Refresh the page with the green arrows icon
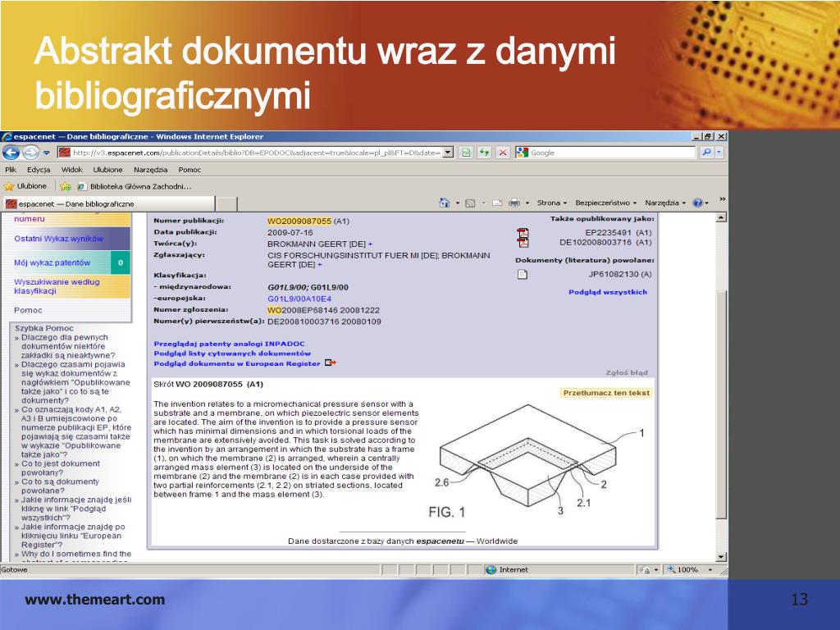Image resolution: width=840 pixels, height=630 pixels. click(484, 153)
